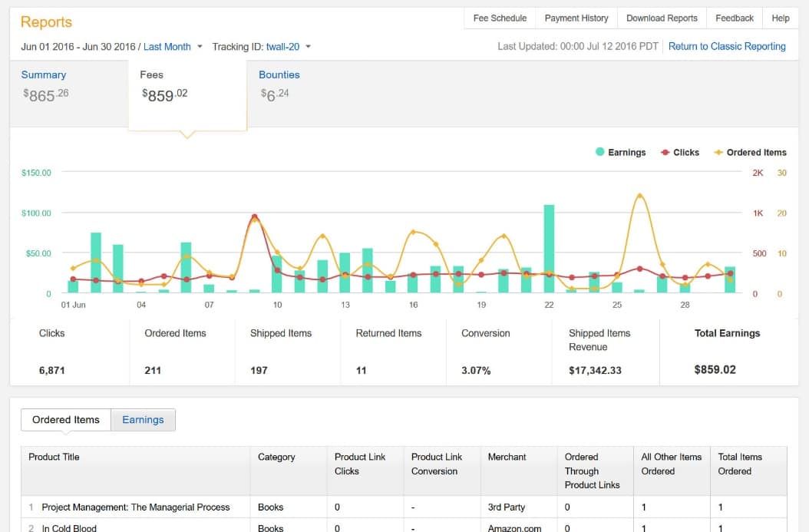
Task: Expand the Tracking ID twall-20 dropdown
Action: [288, 47]
